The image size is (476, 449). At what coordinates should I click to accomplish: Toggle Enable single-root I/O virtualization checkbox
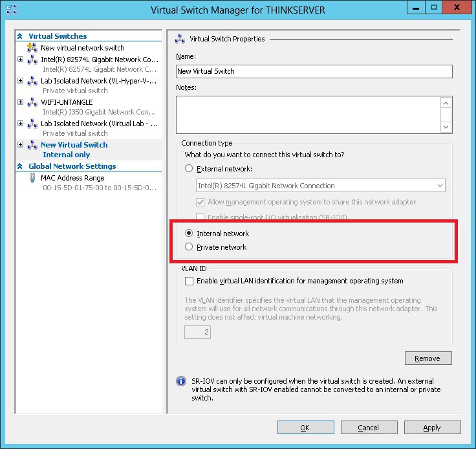pos(200,217)
